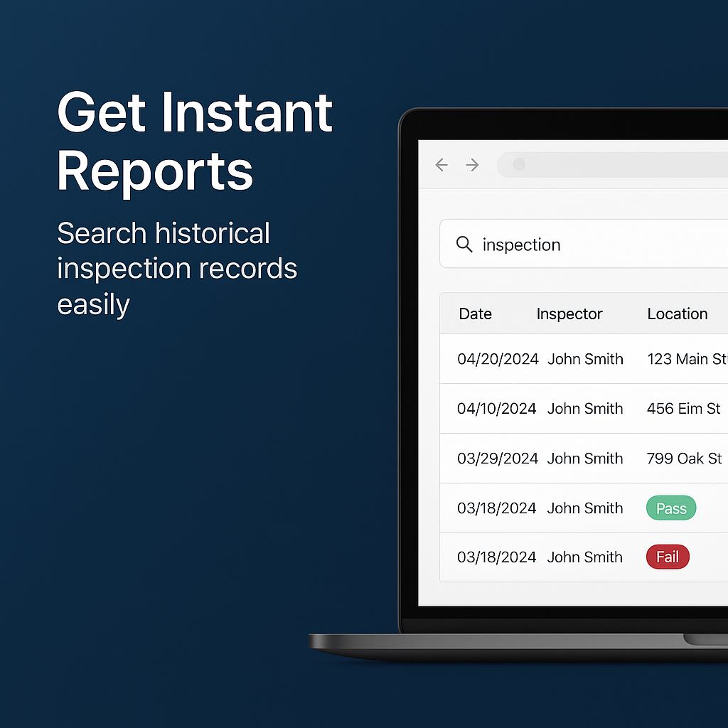The width and height of the screenshot is (728, 728).
Task: Expand the Inspector column header
Action: (569, 314)
